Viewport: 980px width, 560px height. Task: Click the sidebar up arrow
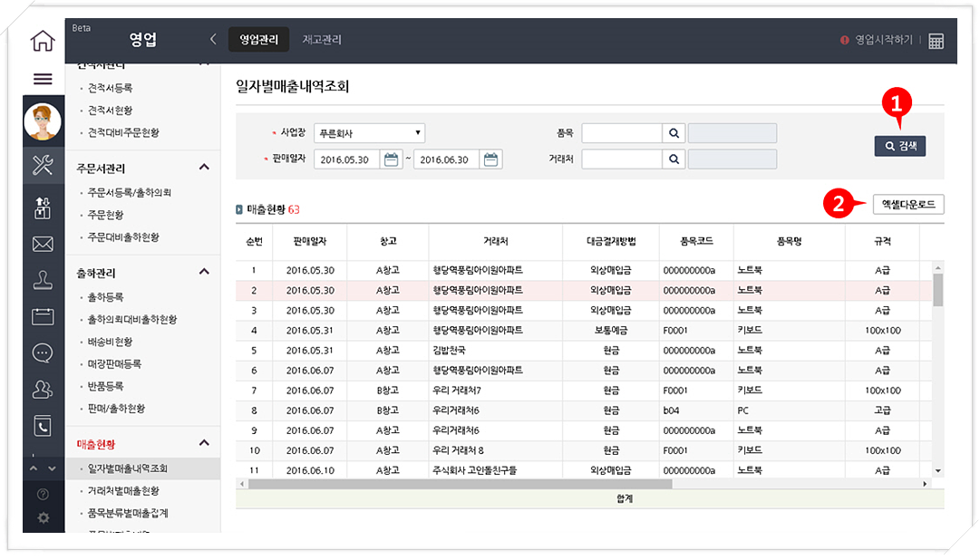[34, 468]
